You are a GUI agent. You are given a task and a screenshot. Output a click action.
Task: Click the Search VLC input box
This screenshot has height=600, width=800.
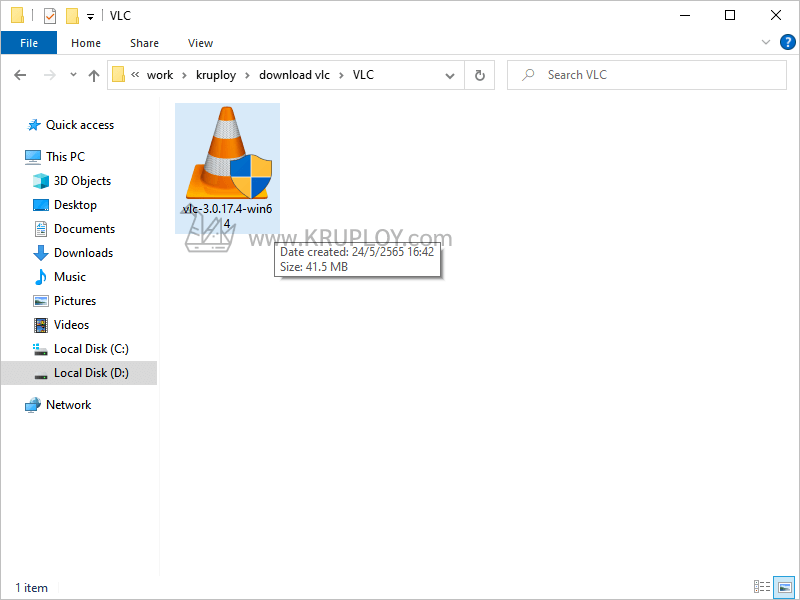[x=646, y=75]
